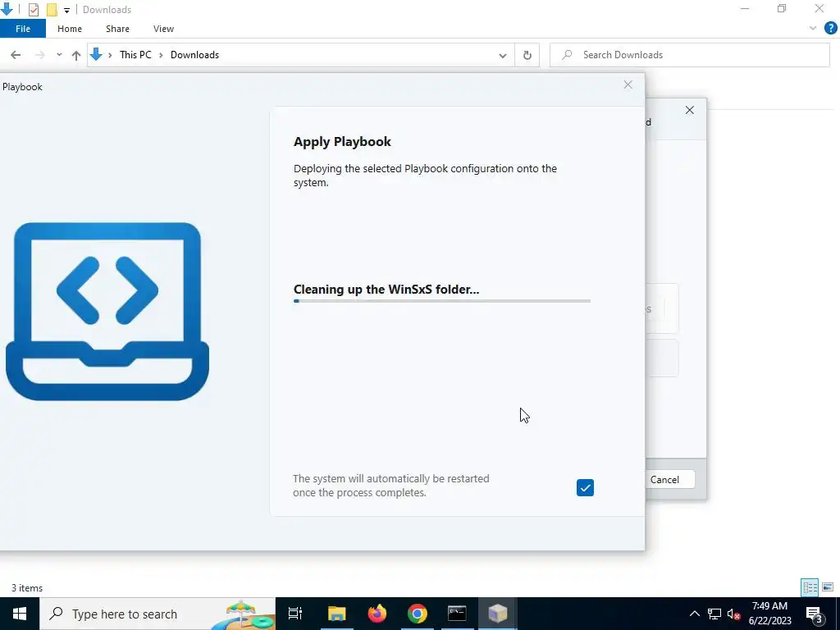Click the Search Downloads field
This screenshot has height=630, width=840.
[x=689, y=55]
